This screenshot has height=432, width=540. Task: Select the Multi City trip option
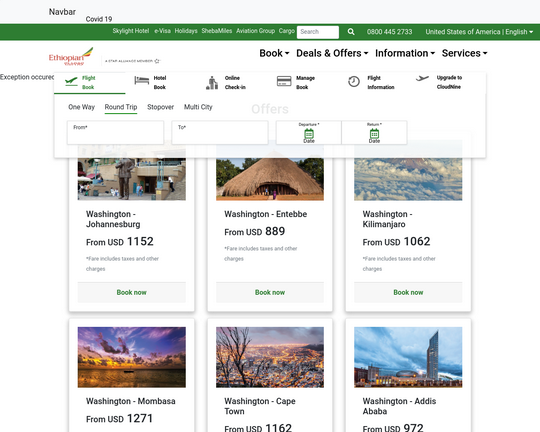point(198,107)
